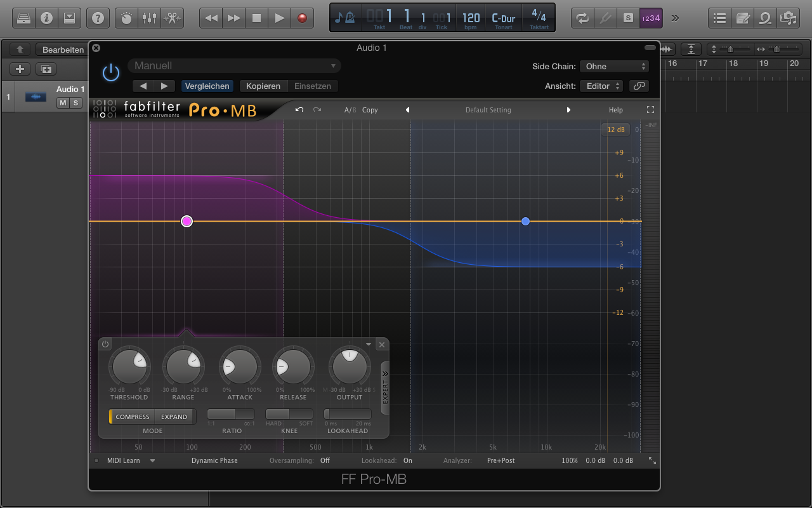Click the RATIO slider
The image size is (812, 508).
pyautogui.click(x=231, y=414)
